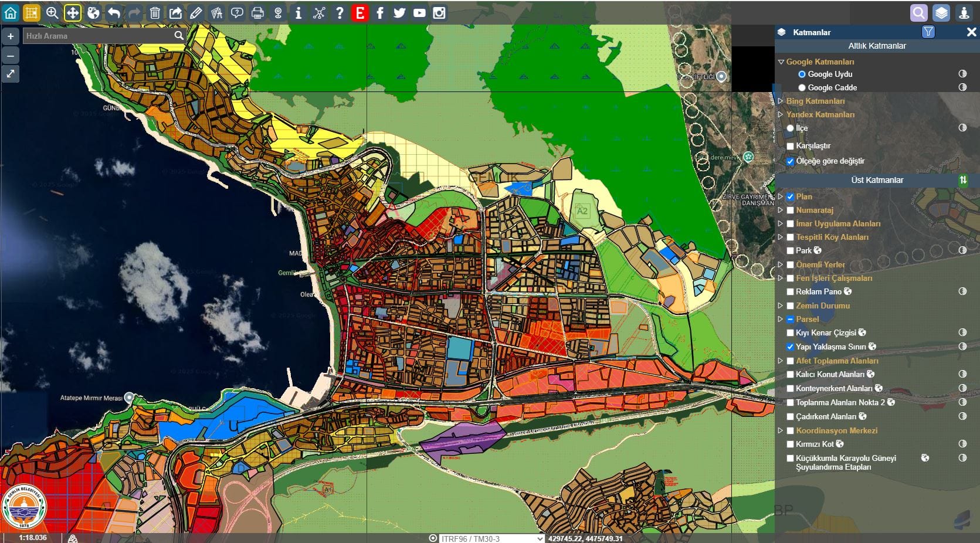Check the Numarataj layer checkbox
This screenshot has height=543, width=980.
(791, 211)
